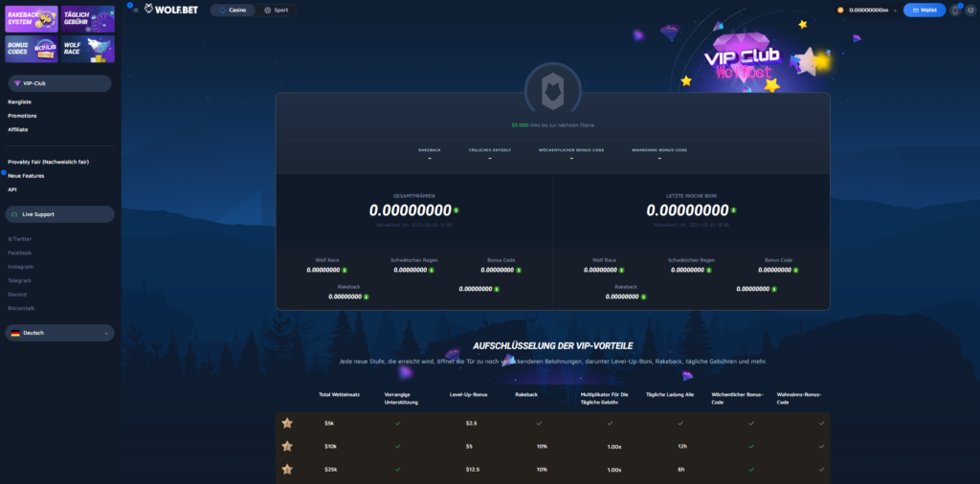Click the WOLF.BET logo
The image size is (980, 484).
[x=173, y=10]
